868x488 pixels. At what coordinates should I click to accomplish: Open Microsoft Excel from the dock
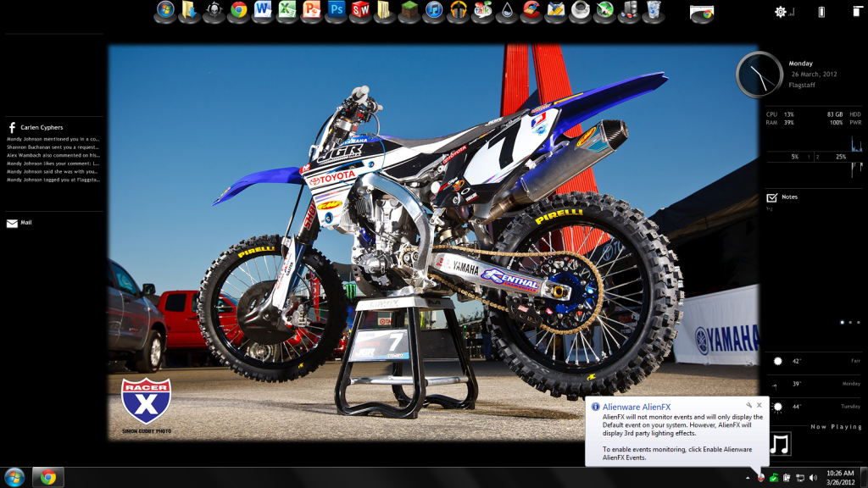tap(287, 10)
